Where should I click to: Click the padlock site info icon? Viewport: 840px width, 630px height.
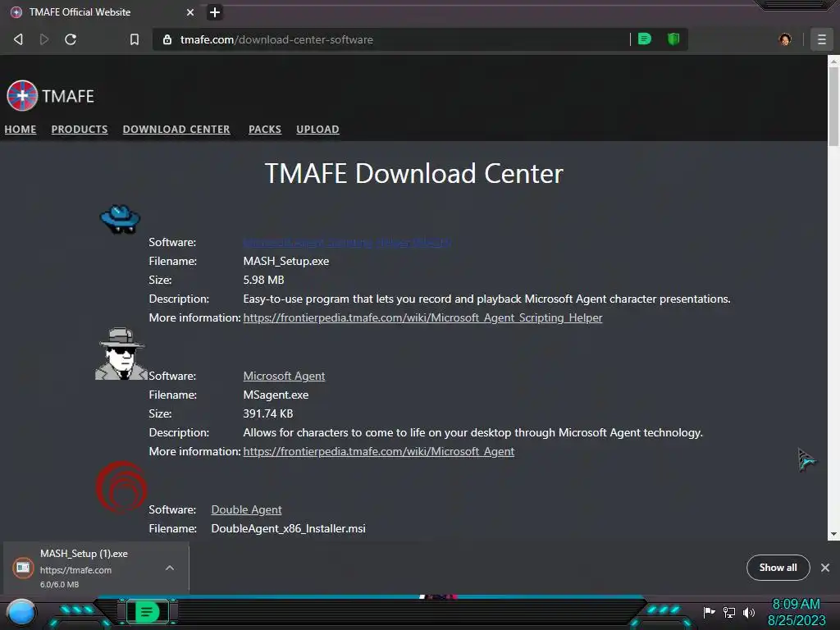[167, 39]
